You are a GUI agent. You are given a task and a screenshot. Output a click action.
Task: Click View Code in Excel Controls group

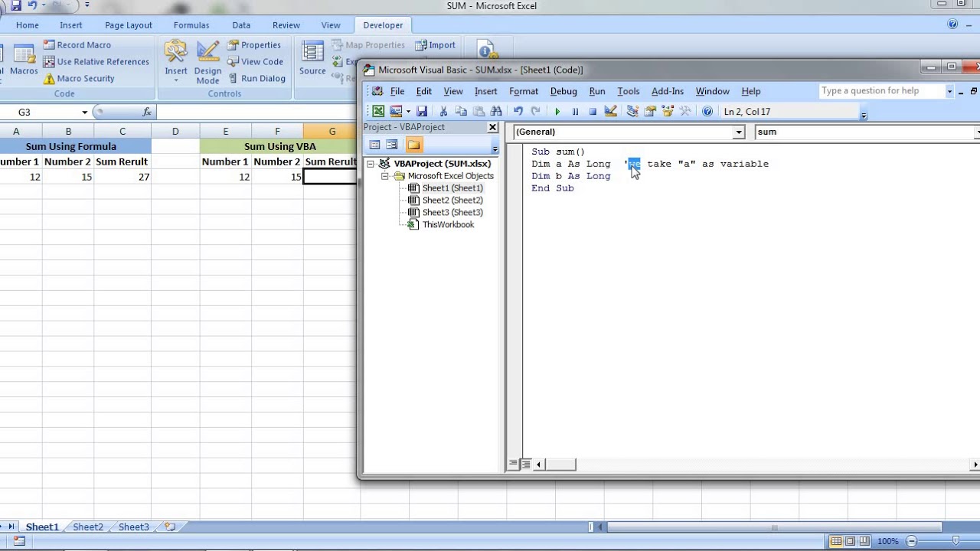pos(255,62)
